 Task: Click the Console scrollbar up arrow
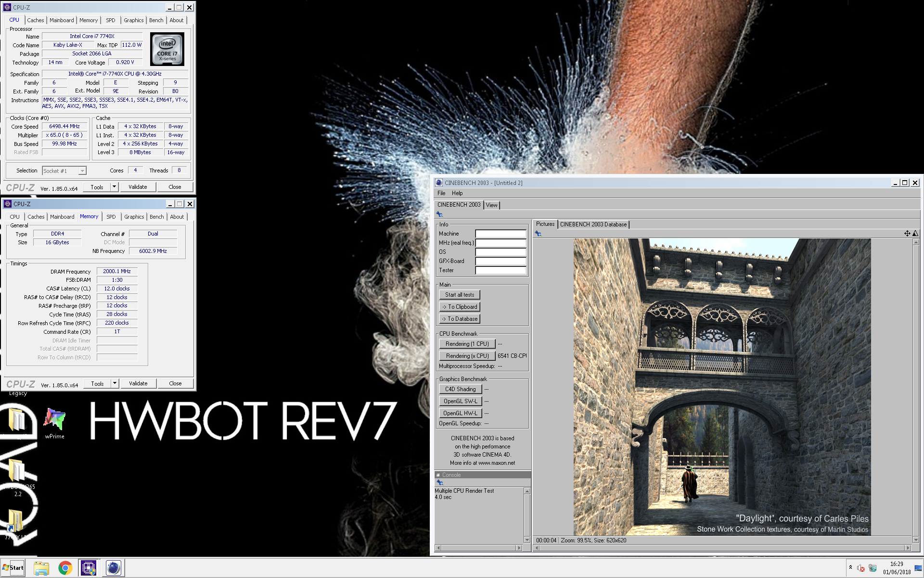(x=527, y=491)
